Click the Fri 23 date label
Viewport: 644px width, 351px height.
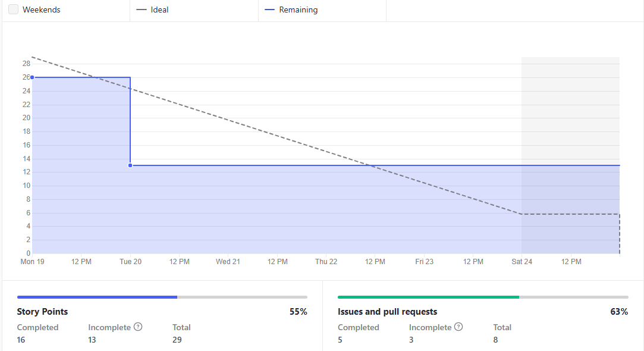424,262
